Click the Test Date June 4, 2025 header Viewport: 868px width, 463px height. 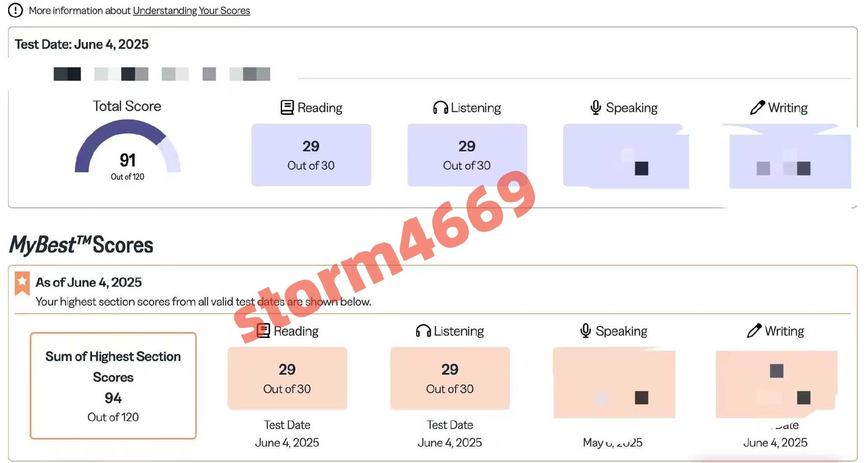tap(82, 44)
